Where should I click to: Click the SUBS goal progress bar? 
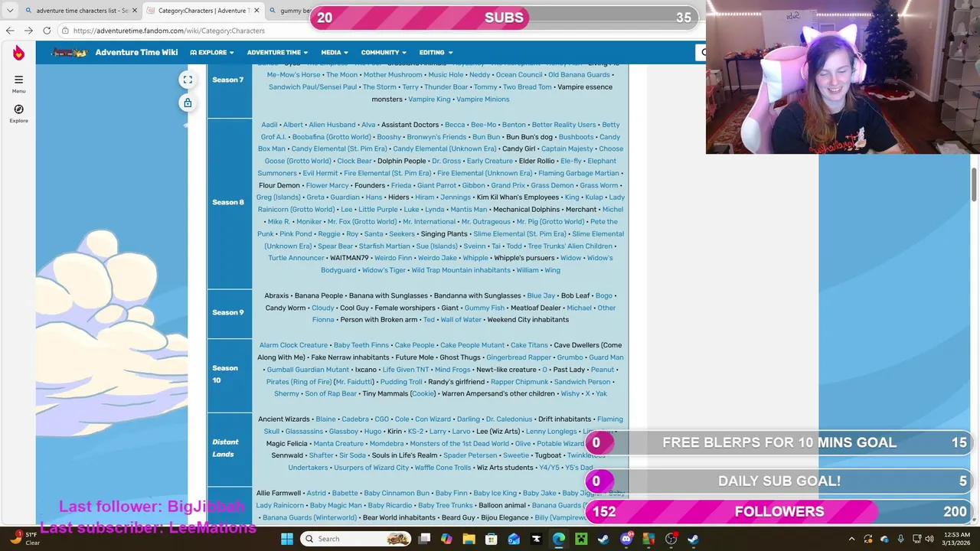[504, 18]
